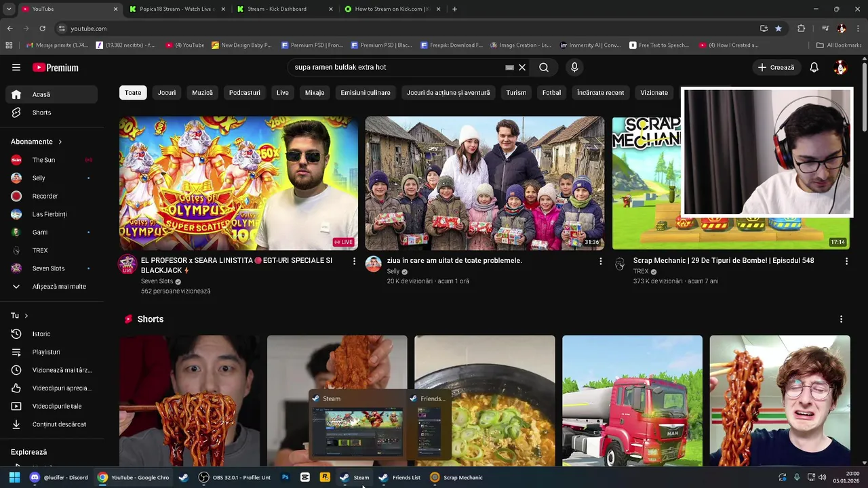868x488 pixels.
Task: Start voice search with microphone icon
Action: tap(574, 67)
